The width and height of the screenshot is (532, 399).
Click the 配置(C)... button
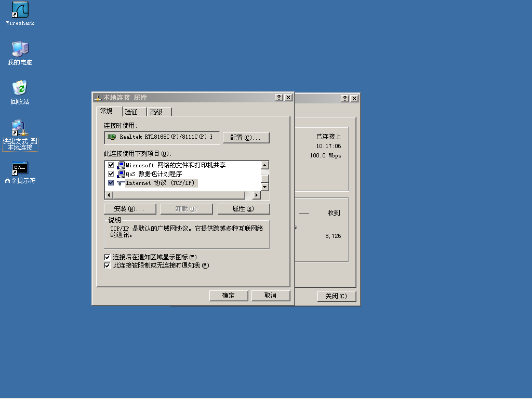(x=246, y=138)
